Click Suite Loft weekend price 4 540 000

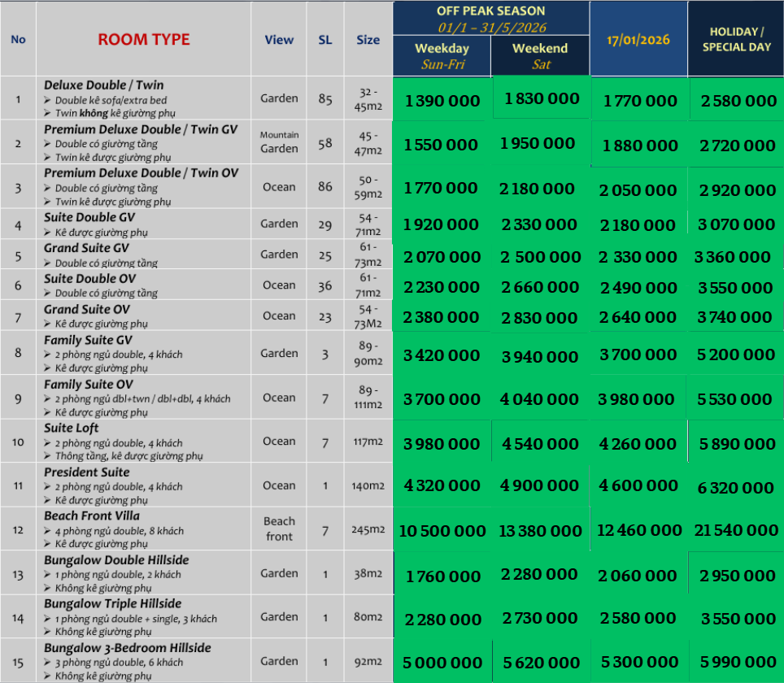click(540, 444)
